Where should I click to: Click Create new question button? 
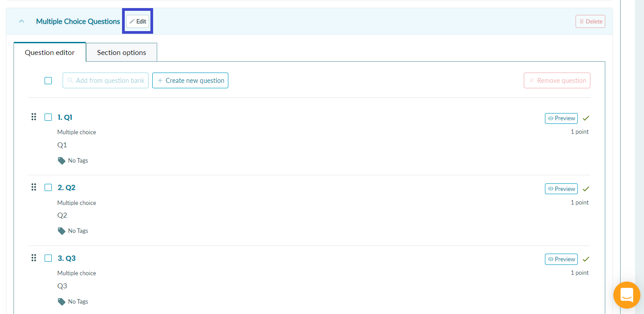pos(190,81)
